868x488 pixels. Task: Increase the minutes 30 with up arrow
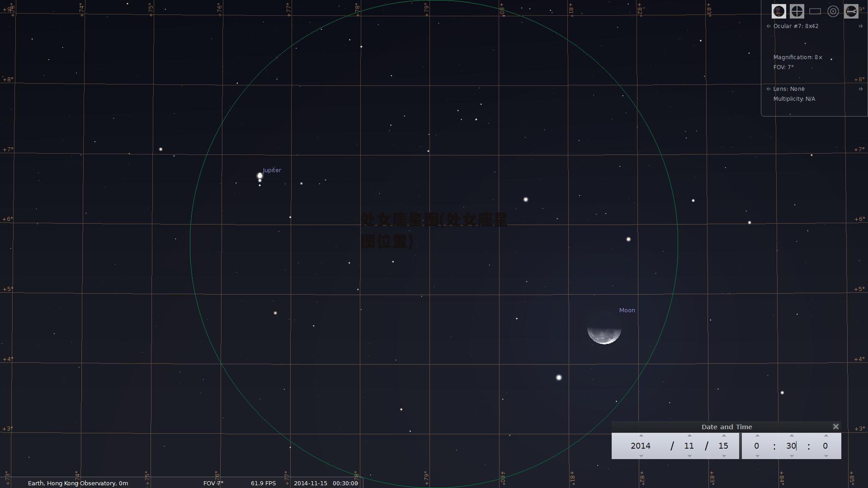pos(792,436)
